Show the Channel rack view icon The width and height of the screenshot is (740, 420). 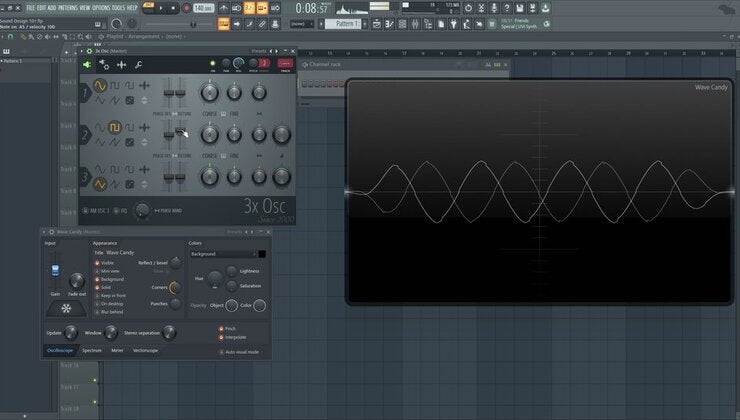coord(402,24)
